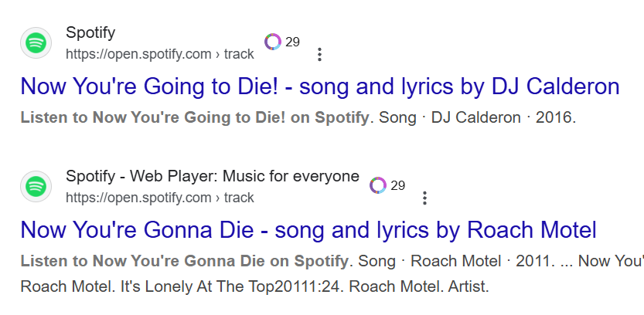Click the colored ring badge on second result
The image size is (644, 315).
378,185
